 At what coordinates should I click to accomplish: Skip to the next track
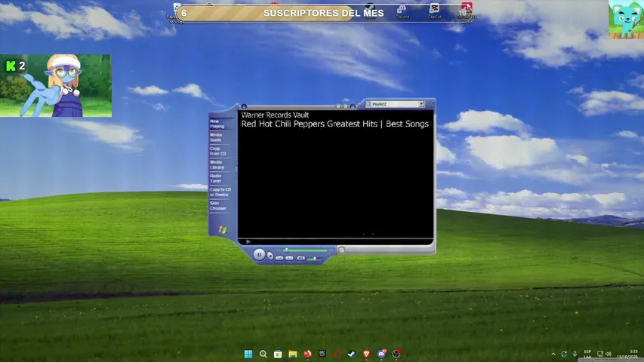[289, 258]
